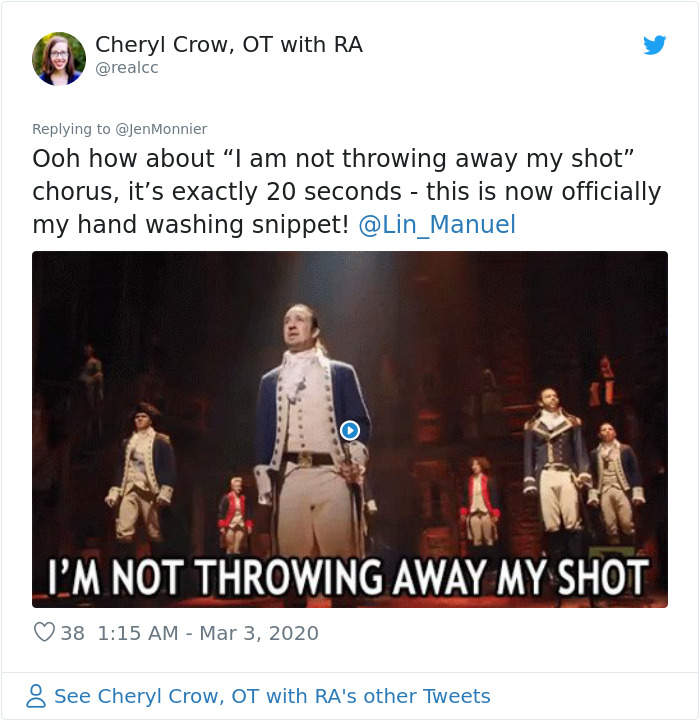700x721 pixels.
Task: See Cheryl Crow, OT with RA's other Tweets
Action: point(272,696)
